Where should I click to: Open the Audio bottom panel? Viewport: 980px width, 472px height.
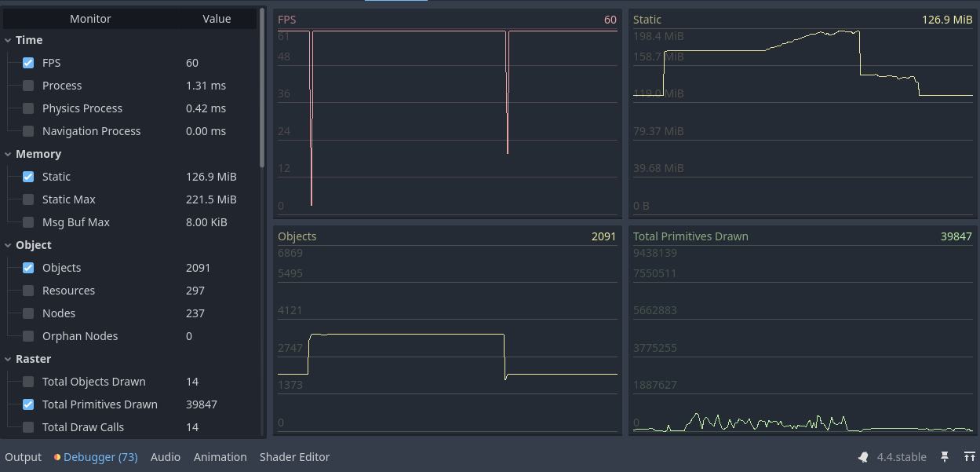click(165, 457)
